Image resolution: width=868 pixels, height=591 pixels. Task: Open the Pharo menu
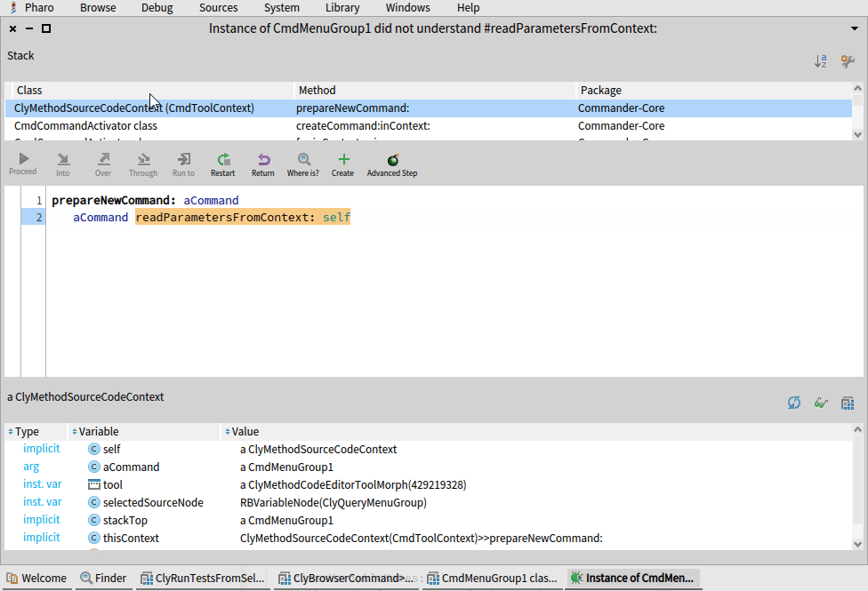click(39, 8)
